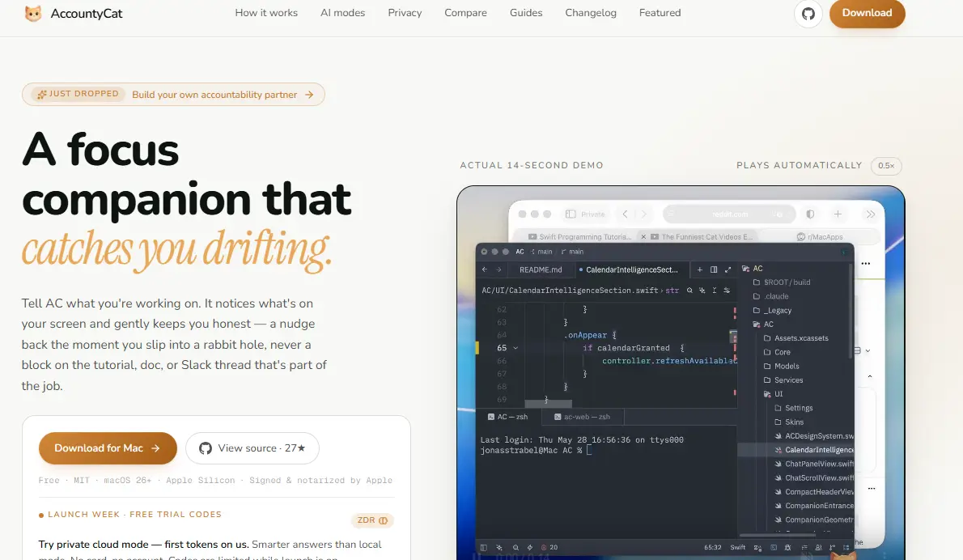Viewport: 963px width, 560px height.
Task: Open the diagnostics count showing 20
Action: click(x=549, y=547)
